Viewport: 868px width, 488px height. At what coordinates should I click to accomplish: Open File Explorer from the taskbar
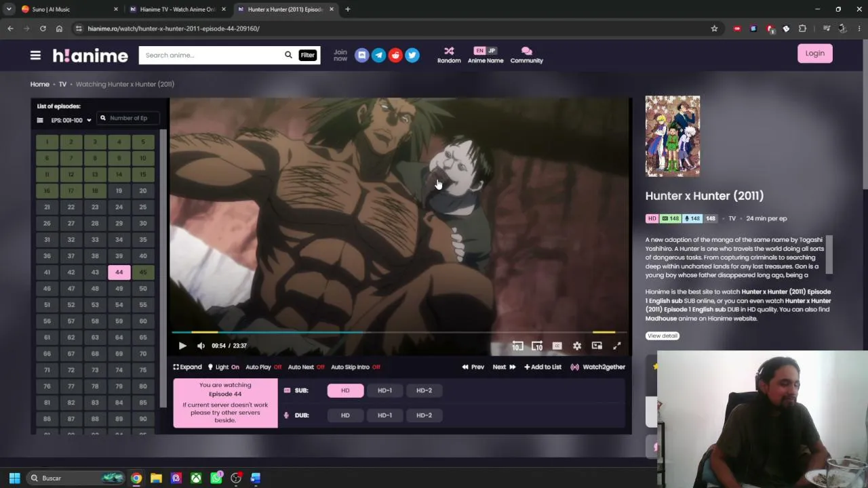click(x=156, y=479)
